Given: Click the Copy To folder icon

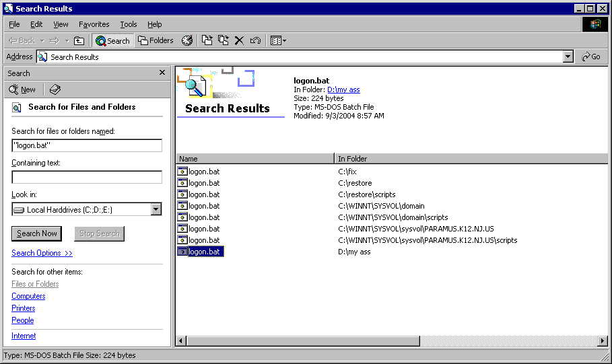Looking at the screenshot, I should (x=223, y=40).
